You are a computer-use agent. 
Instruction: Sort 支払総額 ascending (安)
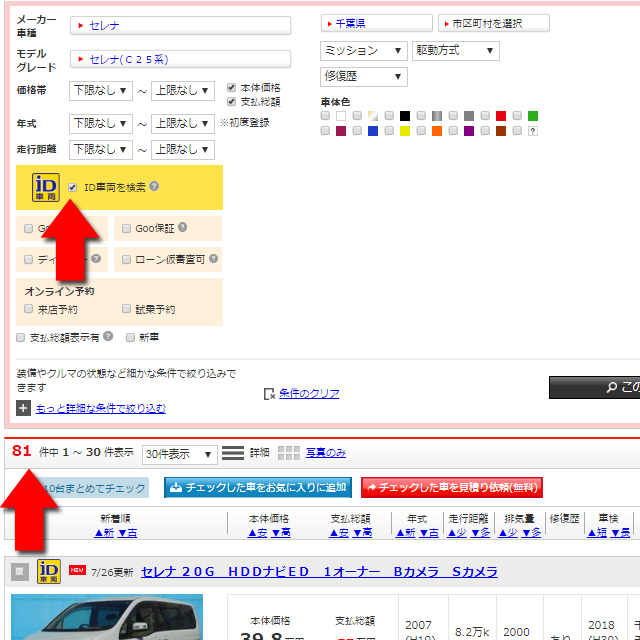tap(339, 533)
